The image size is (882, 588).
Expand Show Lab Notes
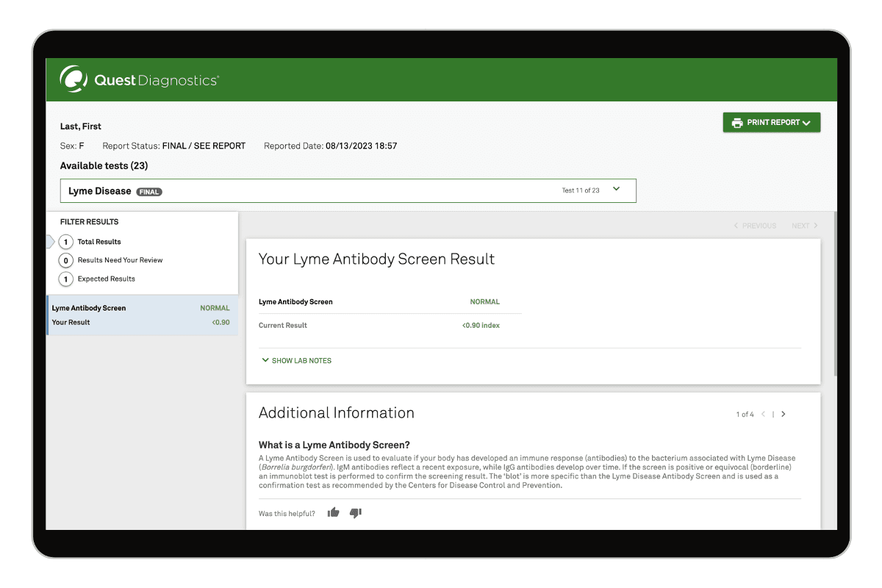pyautogui.click(x=295, y=360)
